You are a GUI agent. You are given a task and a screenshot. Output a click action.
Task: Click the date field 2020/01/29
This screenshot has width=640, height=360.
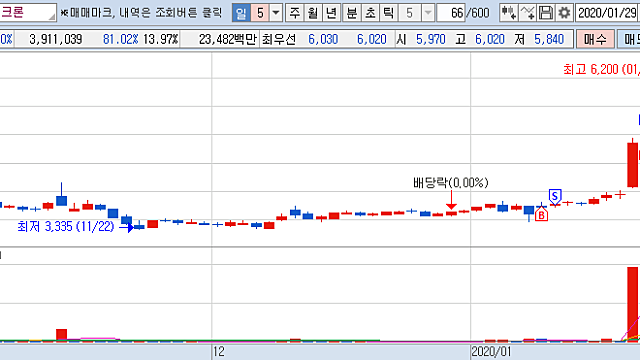point(607,13)
